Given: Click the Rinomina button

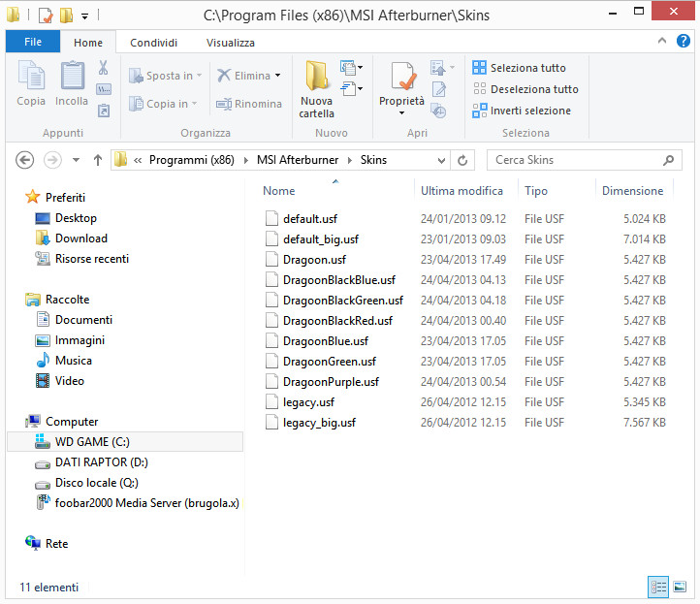Looking at the screenshot, I should [249, 104].
